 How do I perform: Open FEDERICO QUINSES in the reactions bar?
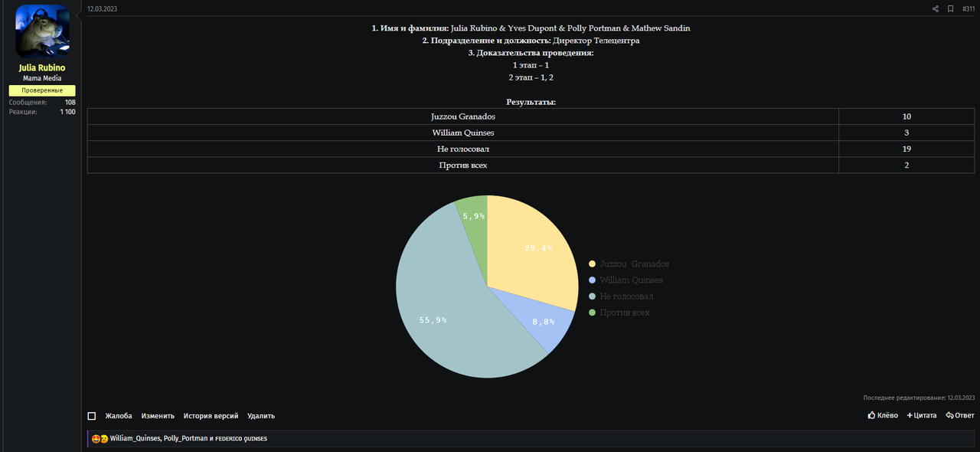tap(241, 439)
